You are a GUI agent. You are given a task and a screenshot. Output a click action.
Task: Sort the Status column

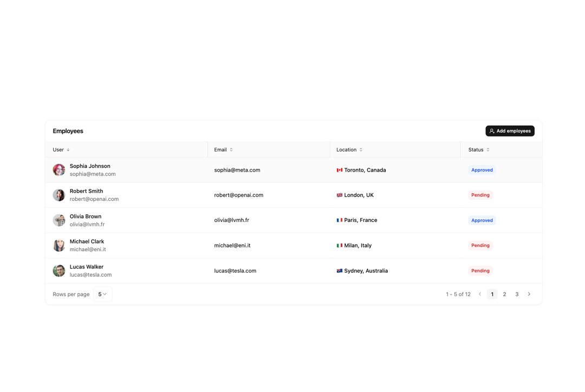click(x=488, y=150)
